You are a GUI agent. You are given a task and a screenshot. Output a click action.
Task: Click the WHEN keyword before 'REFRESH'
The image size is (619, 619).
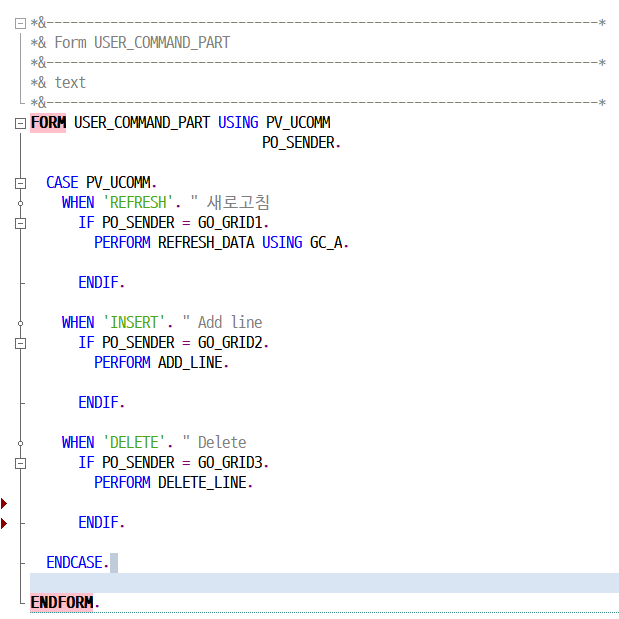pyautogui.click(x=78, y=203)
